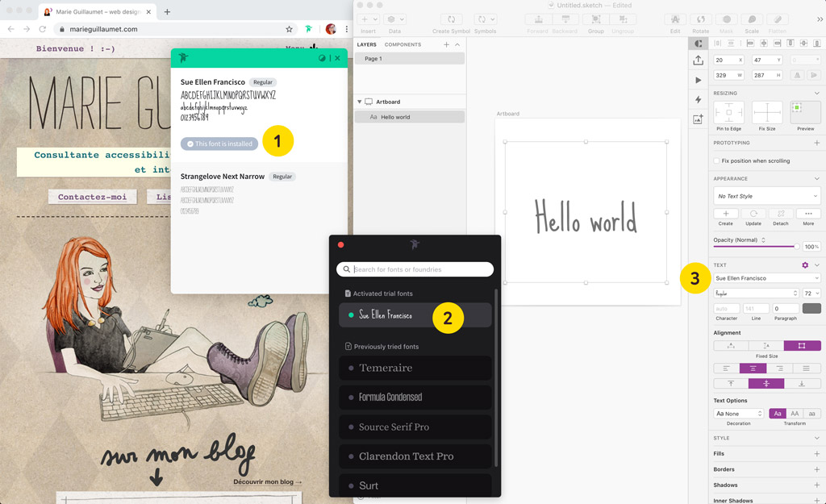Toggle the dark mode icon in Fonts Ninja popup

[x=322, y=58]
